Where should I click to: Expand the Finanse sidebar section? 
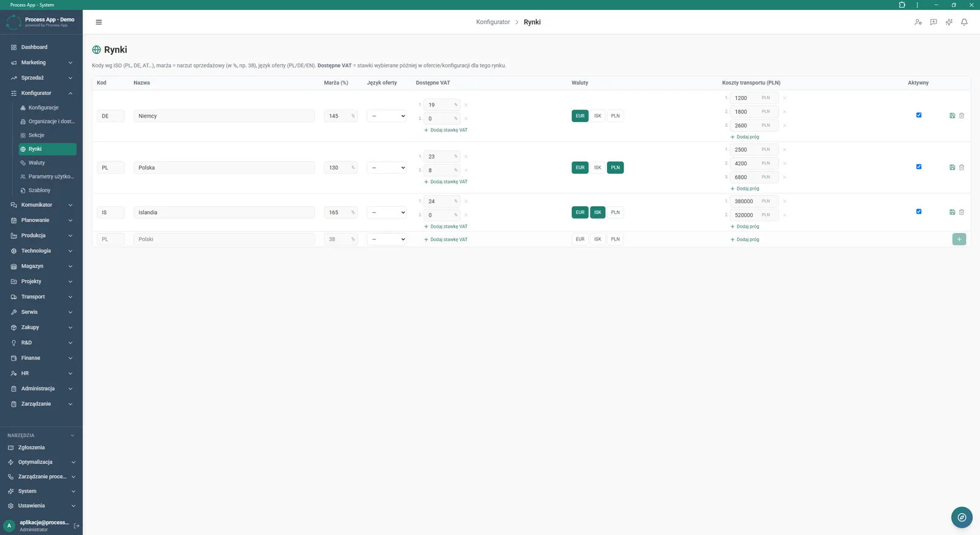click(41, 358)
